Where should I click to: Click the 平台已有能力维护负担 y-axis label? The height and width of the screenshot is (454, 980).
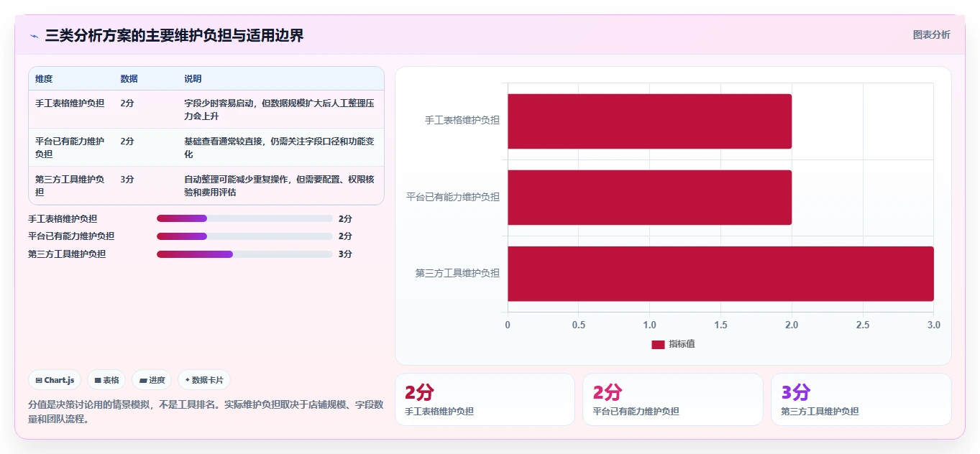pos(453,197)
